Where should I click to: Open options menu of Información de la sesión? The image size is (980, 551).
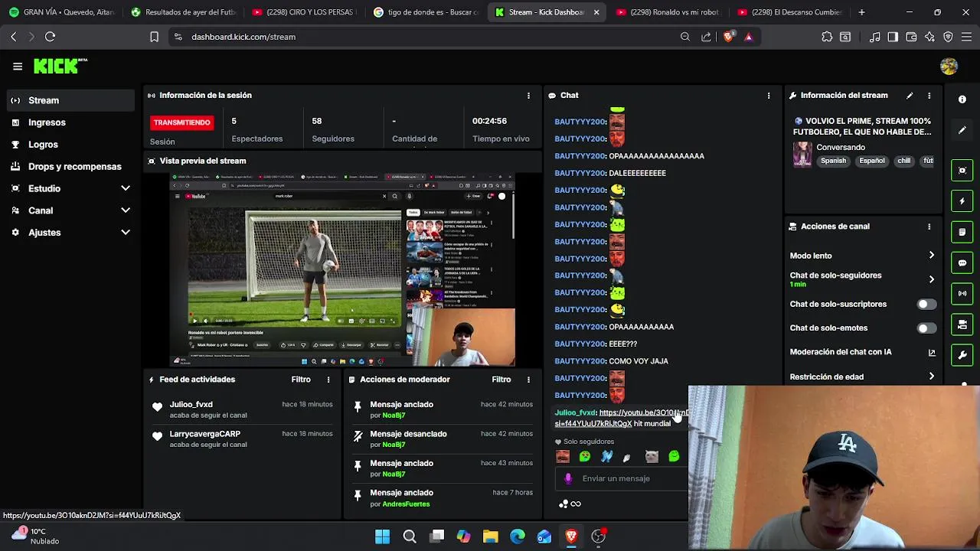(x=528, y=96)
